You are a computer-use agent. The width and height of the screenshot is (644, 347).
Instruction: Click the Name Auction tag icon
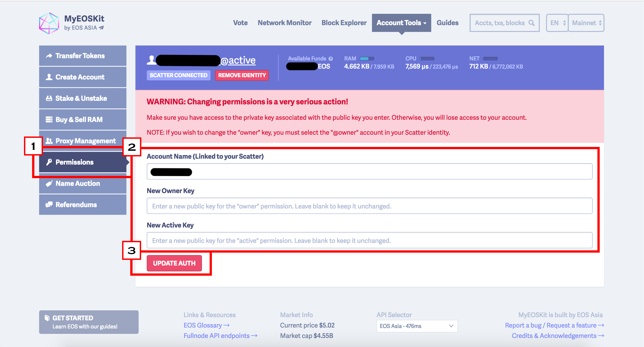pyautogui.click(x=49, y=183)
